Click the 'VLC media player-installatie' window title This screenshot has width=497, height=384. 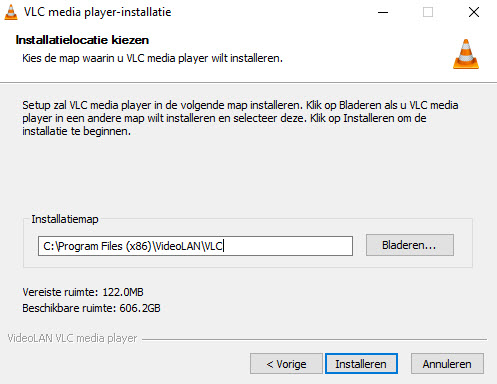tap(98, 12)
